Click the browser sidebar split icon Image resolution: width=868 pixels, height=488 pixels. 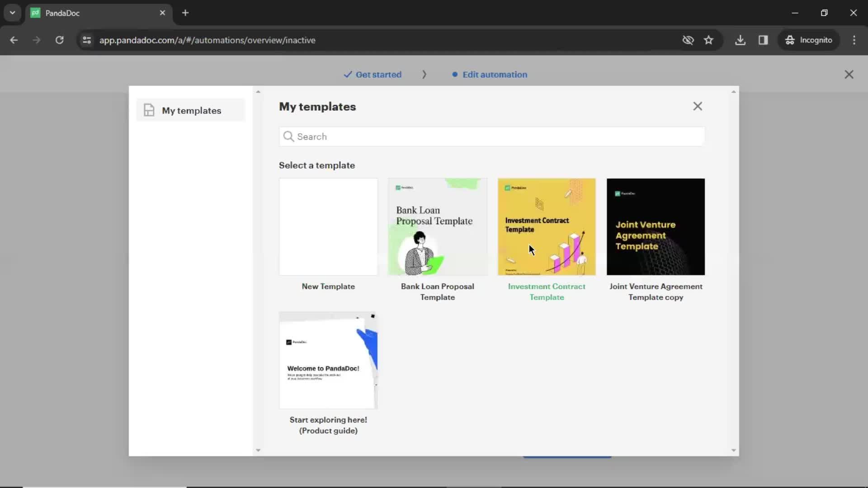tap(764, 40)
